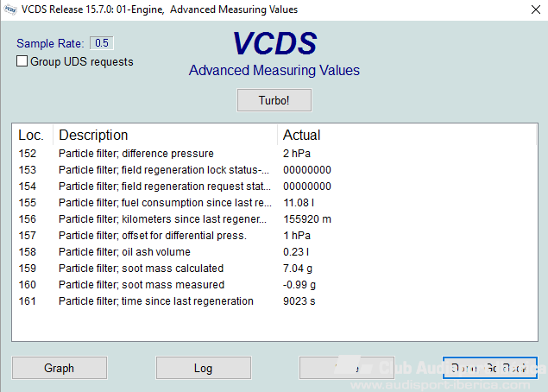The image size is (548, 392).
Task: Click the 7.04 g value
Action: [x=298, y=269]
